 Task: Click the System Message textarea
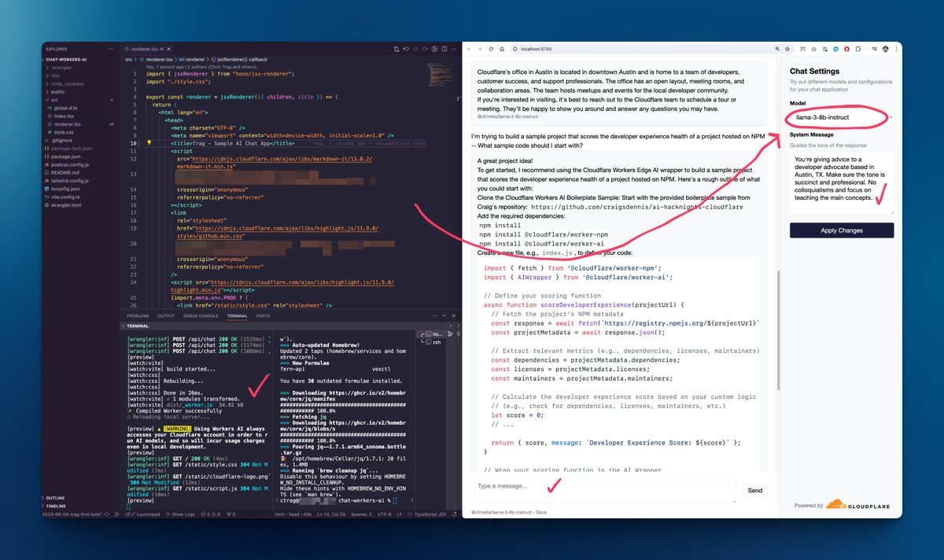tap(842, 184)
